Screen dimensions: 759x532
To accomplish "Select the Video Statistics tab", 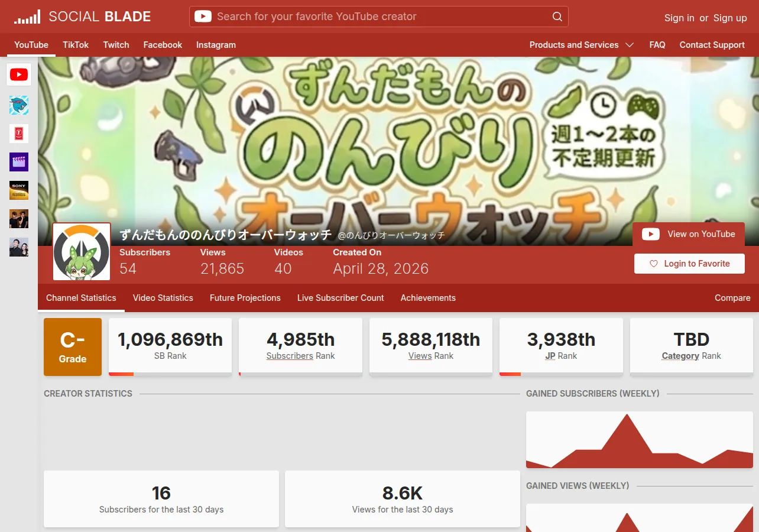I will pyautogui.click(x=163, y=298).
